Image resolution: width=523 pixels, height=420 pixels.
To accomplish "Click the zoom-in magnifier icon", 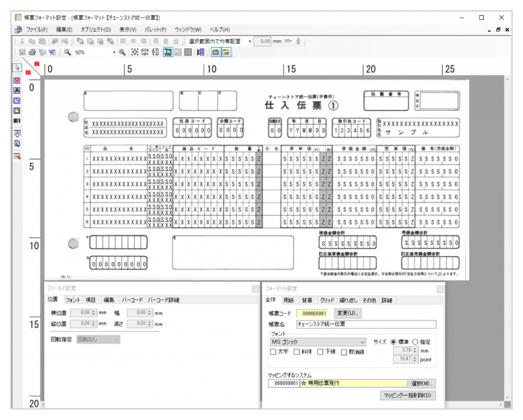I will pos(122,52).
